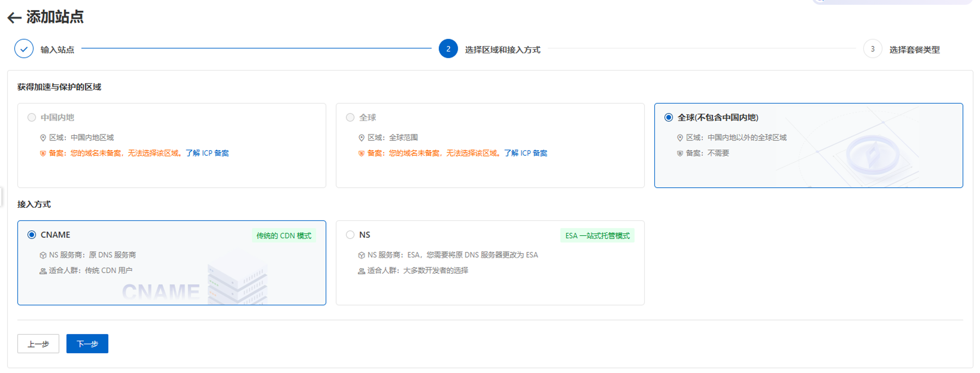Click cube icon next to NS 服务商 ESA
This screenshot has width=980, height=373.
361,255
